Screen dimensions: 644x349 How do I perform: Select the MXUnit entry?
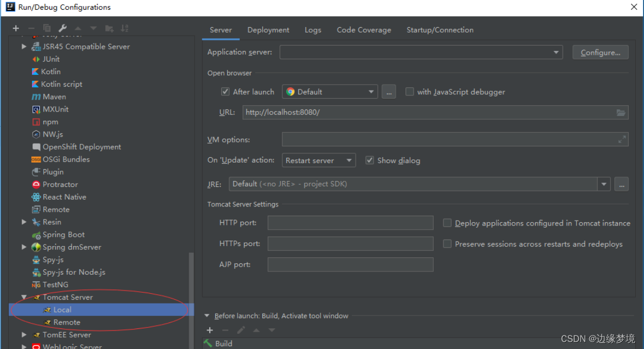(x=55, y=109)
